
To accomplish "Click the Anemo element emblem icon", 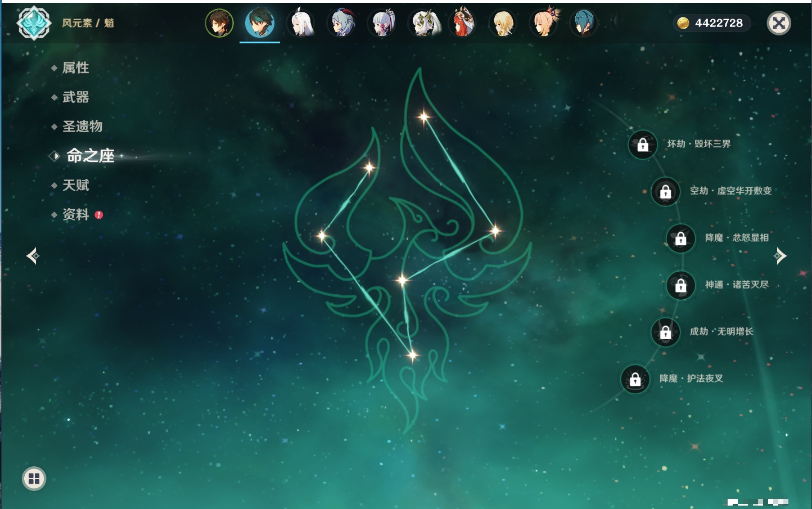I will click(34, 23).
